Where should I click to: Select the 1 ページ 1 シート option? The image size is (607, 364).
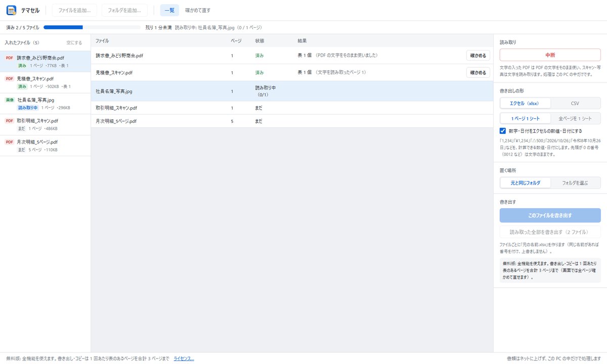(x=525, y=118)
